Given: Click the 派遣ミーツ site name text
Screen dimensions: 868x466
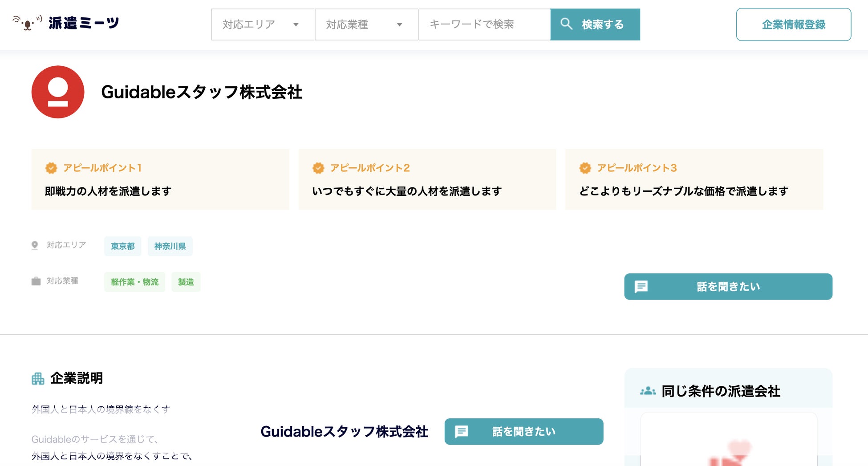Looking at the screenshot, I should coord(84,23).
